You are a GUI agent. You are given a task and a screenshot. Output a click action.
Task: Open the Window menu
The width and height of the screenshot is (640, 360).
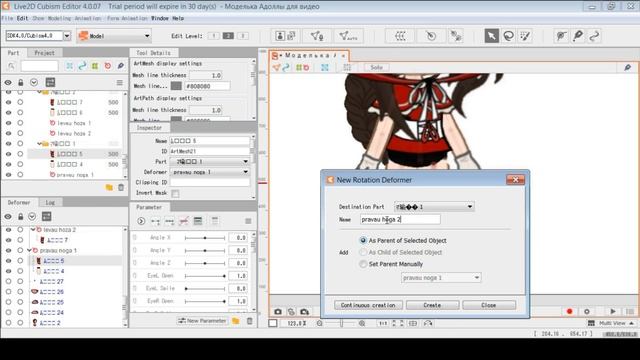pyautogui.click(x=160, y=18)
